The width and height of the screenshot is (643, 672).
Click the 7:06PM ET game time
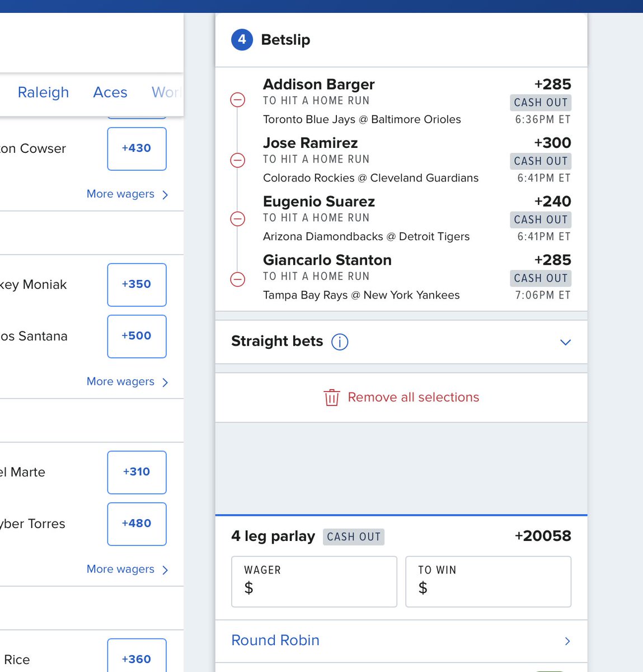[x=543, y=295]
